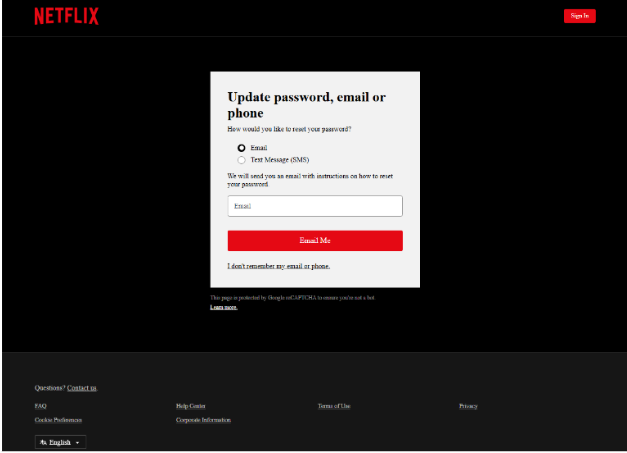Open 'I don't remember my email or phone'

pyautogui.click(x=278, y=266)
